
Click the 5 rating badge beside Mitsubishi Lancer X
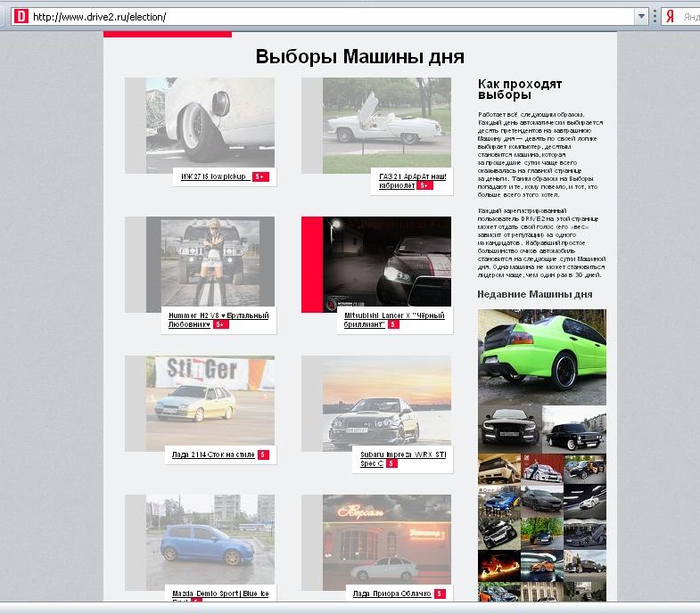tap(393, 324)
